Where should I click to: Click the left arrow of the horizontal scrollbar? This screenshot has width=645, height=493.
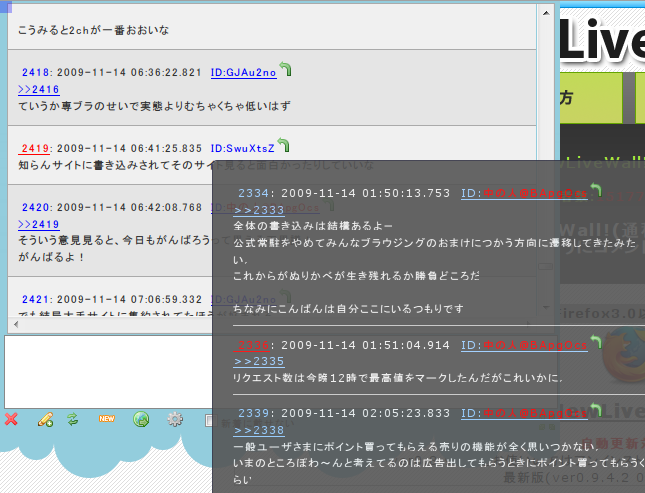tap(16, 324)
